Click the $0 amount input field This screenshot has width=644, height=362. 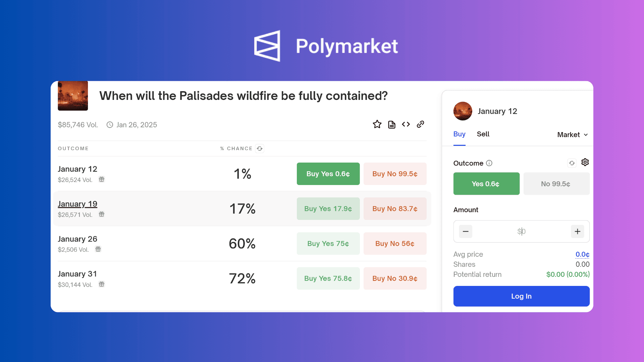(521, 231)
